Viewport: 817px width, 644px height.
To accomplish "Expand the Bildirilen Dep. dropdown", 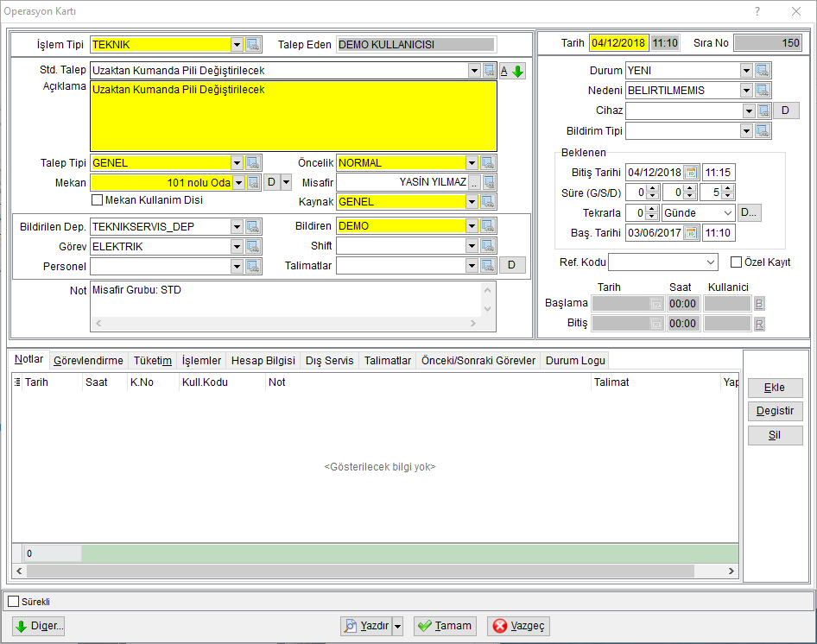I will (x=237, y=227).
